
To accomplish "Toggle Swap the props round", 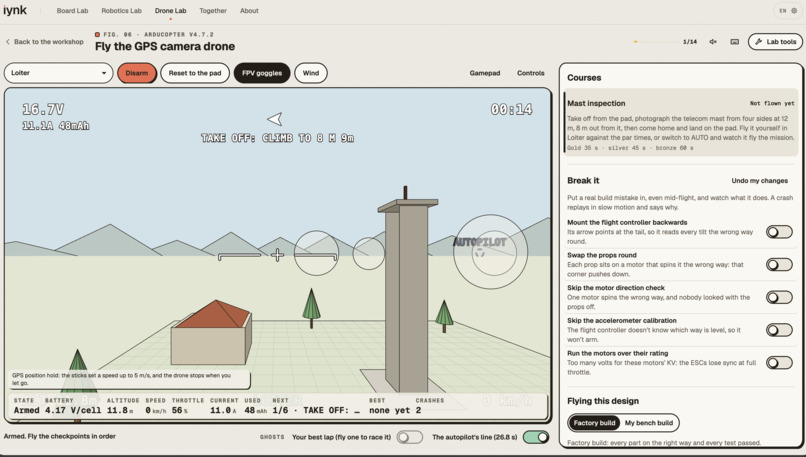I will point(779,265).
